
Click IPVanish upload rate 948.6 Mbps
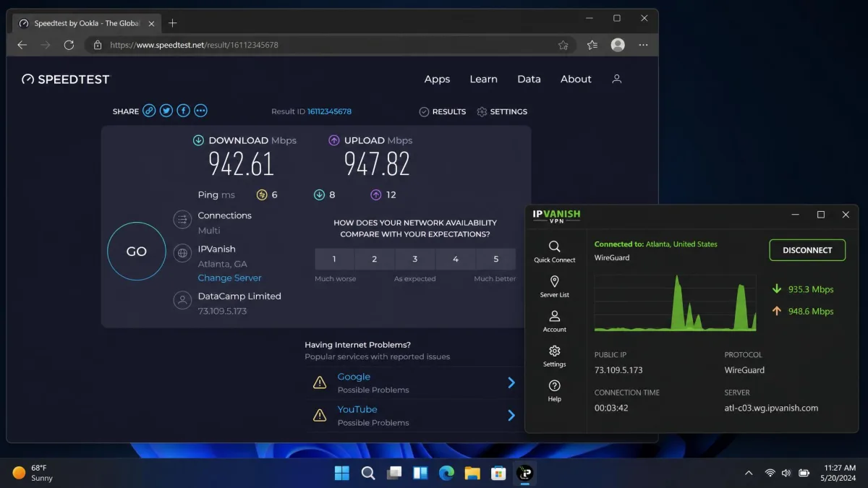812,312
